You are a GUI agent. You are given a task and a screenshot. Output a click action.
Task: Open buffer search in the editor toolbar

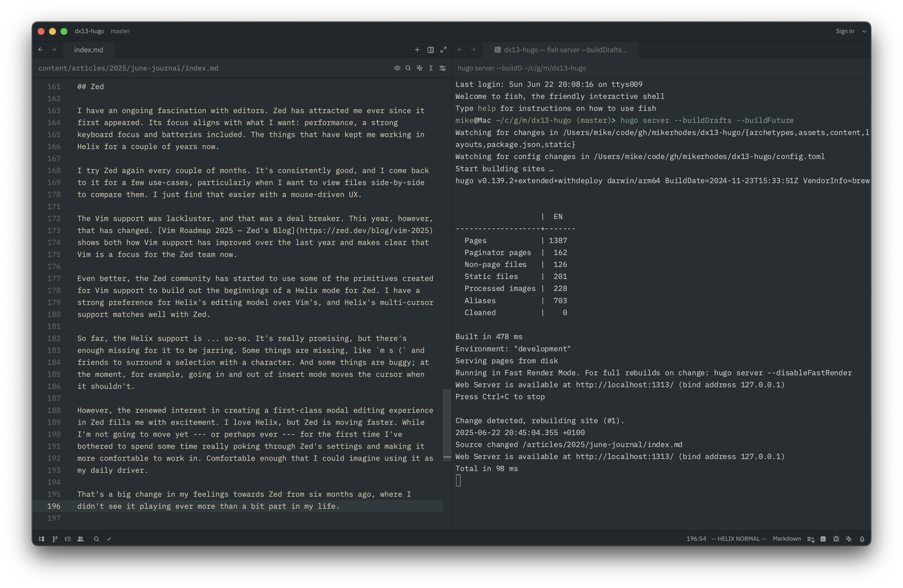tap(408, 68)
